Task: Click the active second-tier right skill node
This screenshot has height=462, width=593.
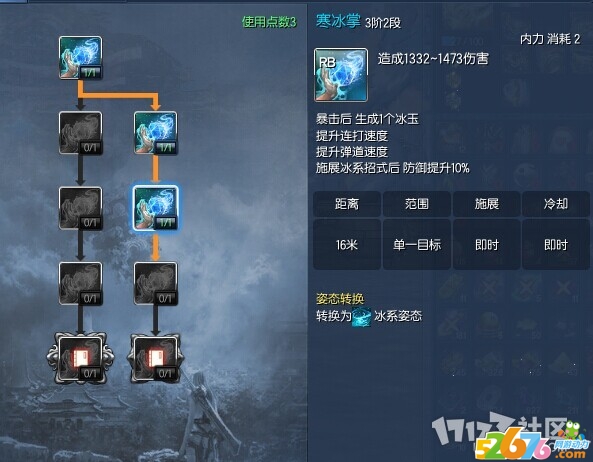Action: pos(155,133)
